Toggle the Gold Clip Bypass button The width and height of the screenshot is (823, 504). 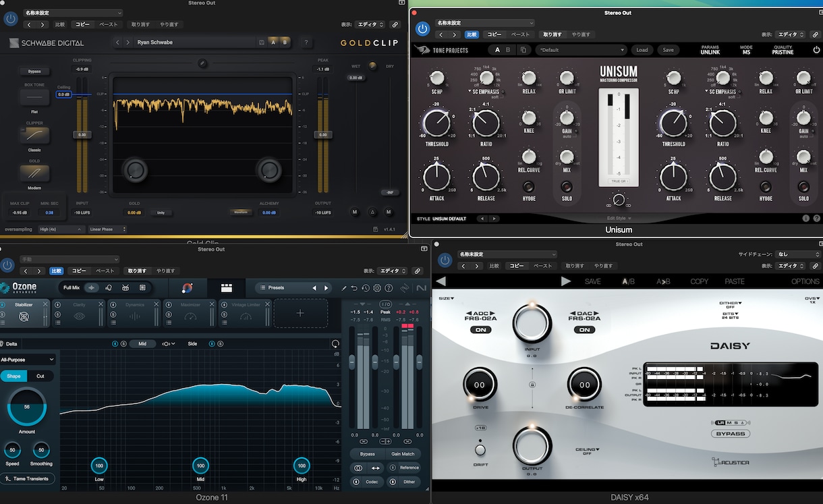pyautogui.click(x=34, y=72)
